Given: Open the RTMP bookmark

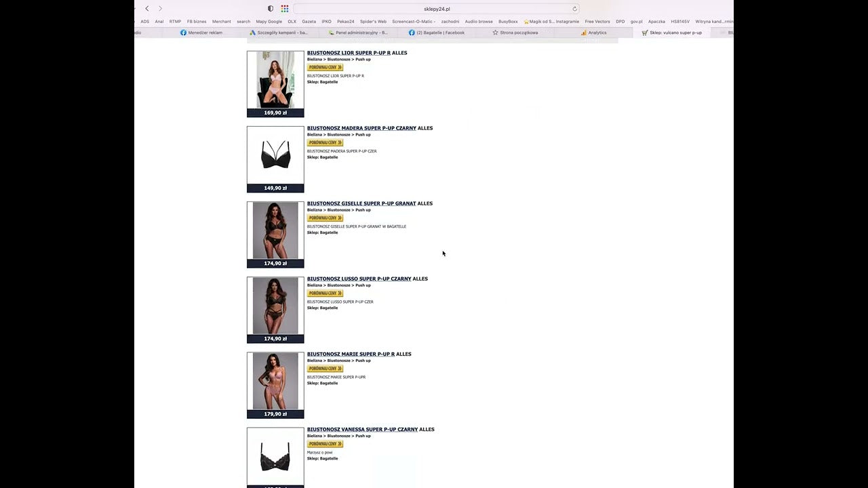Looking at the screenshot, I should pyautogui.click(x=175, y=22).
